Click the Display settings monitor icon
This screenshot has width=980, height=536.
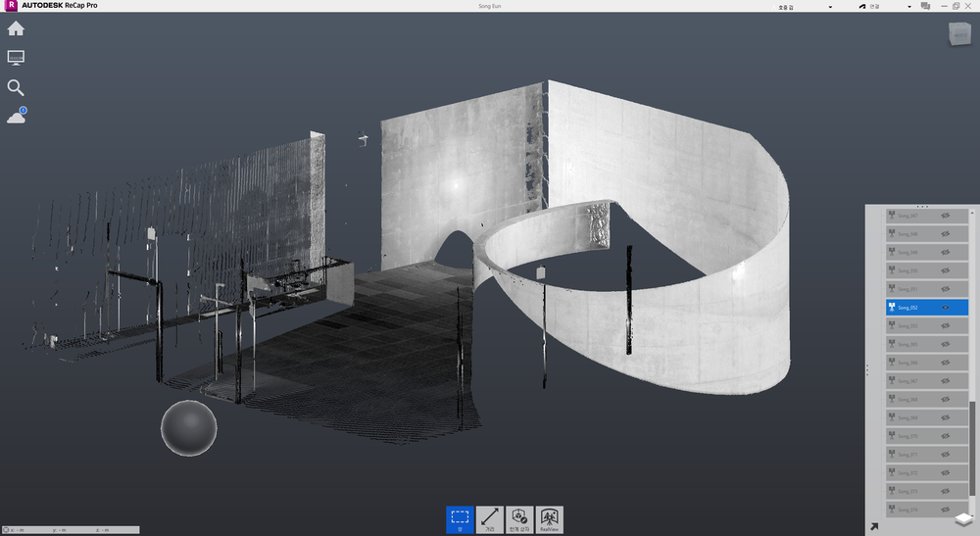16,58
